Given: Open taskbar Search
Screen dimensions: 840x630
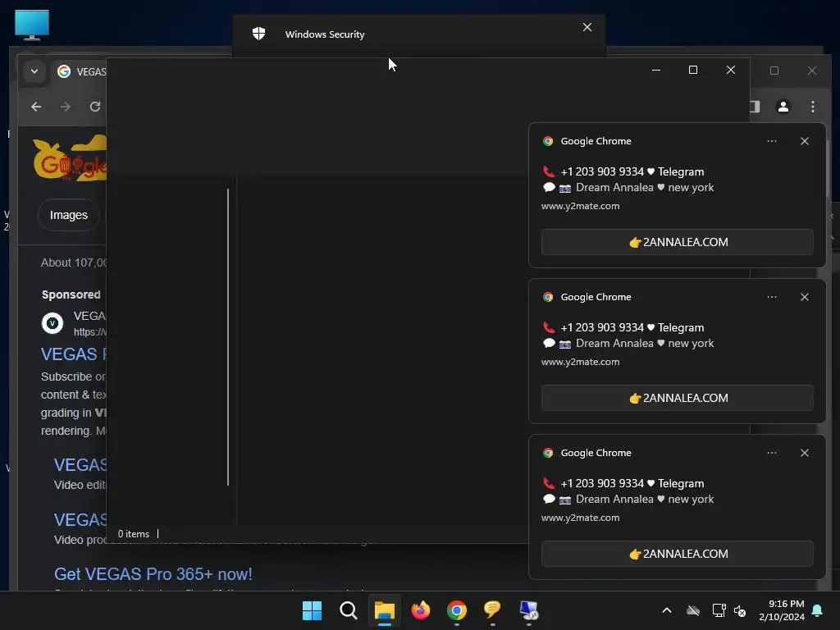Looking at the screenshot, I should [x=348, y=610].
